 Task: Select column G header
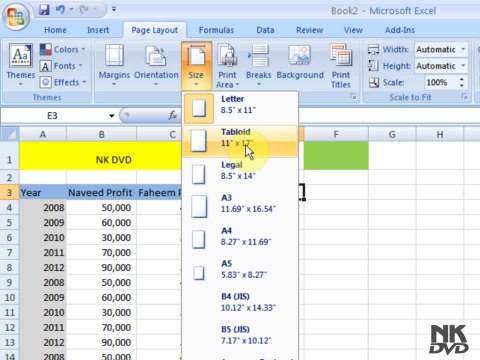(x=392, y=134)
